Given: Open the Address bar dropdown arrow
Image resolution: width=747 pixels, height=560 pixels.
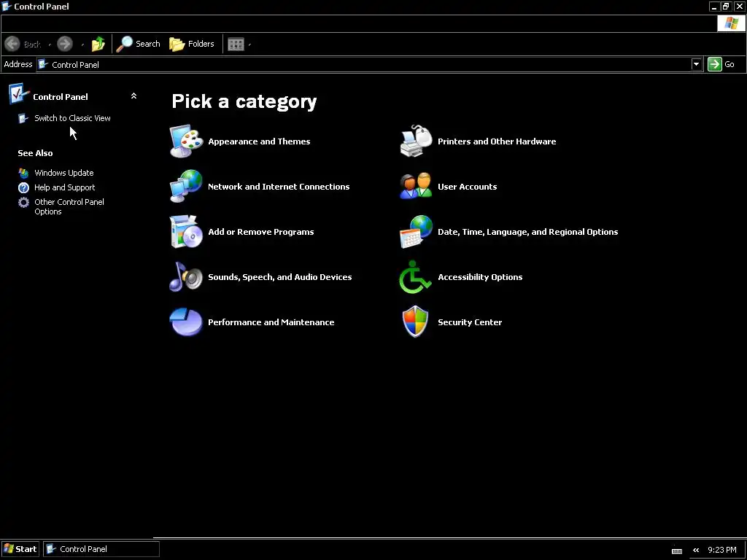Looking at the screenshot, I should tap(697, 64).
